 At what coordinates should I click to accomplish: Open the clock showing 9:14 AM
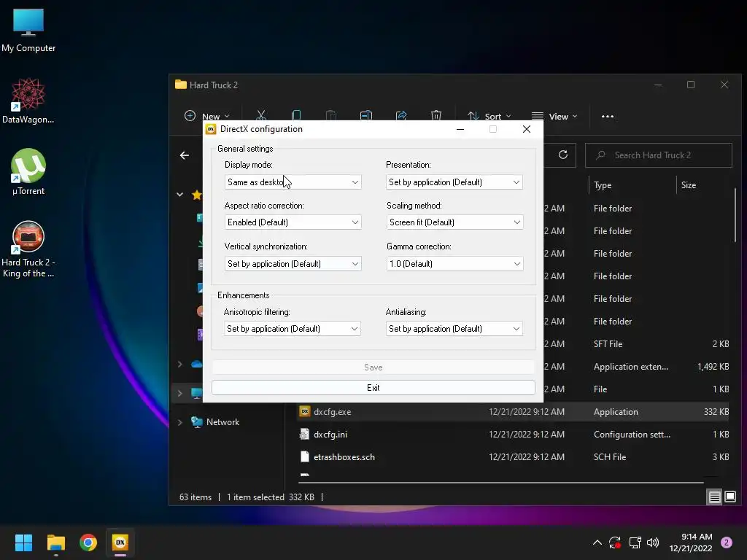pos(691,542)
